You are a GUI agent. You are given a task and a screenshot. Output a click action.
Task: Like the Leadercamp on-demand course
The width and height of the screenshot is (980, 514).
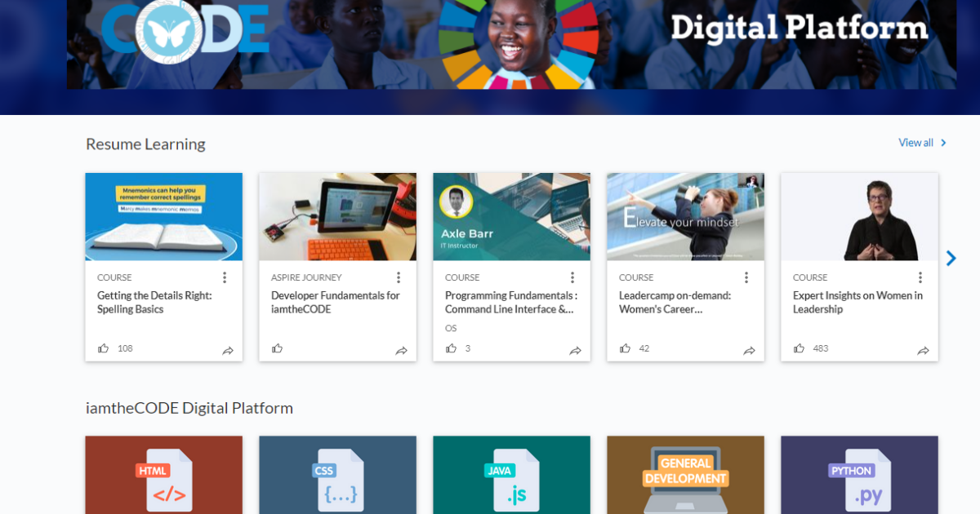pyautogui.click(x=626, y=348)
